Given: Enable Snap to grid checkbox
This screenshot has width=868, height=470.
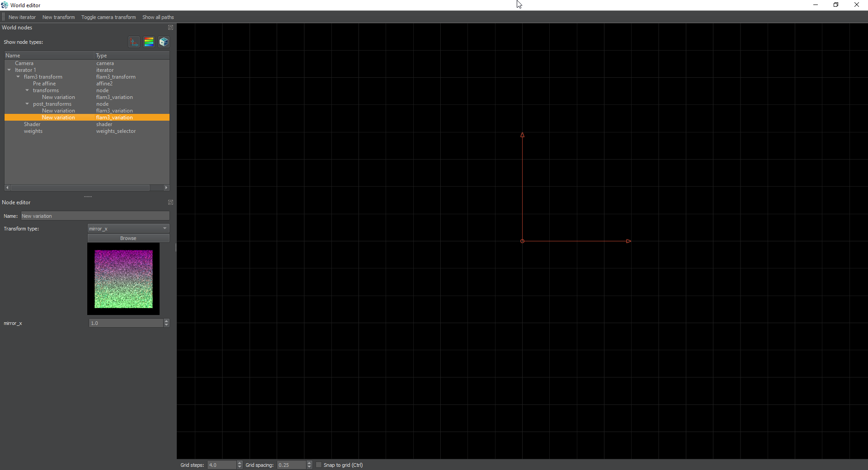Looking at the screenshot, I should [x=319, y=465].
